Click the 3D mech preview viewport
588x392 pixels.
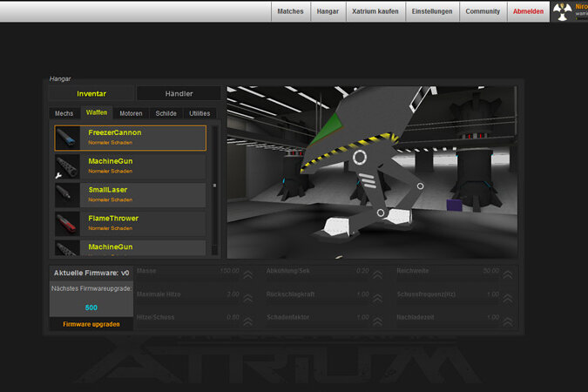tap(372, 172)
